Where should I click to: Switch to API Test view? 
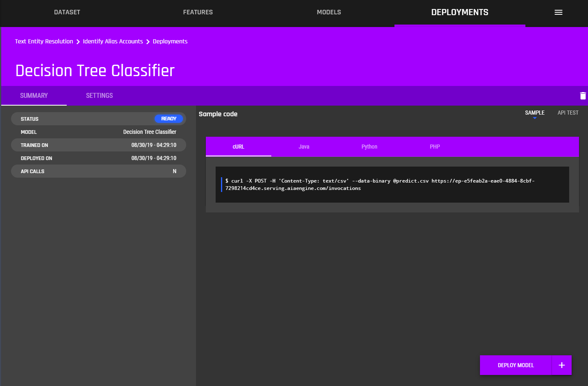pyautogui.click(x=568, y=113)
